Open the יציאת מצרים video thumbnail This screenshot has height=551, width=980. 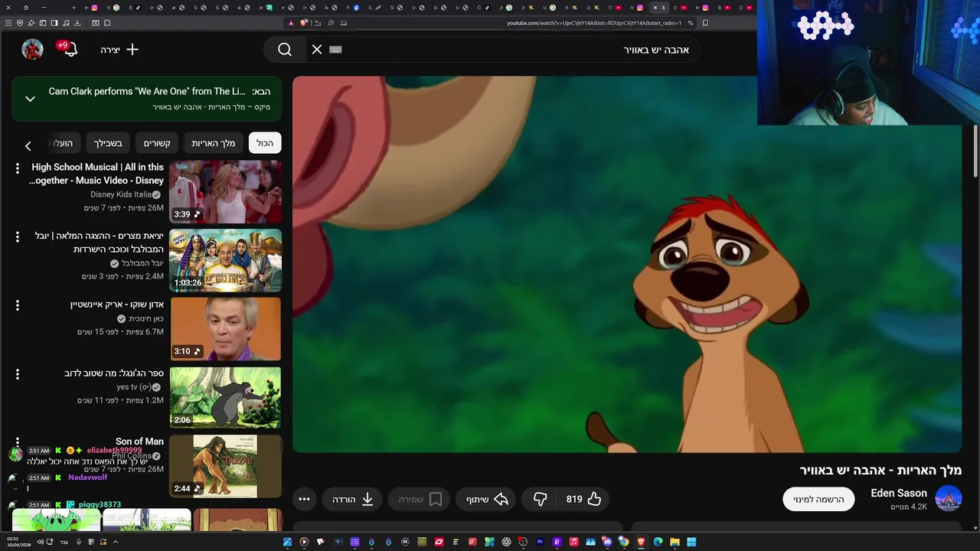(x=225, y=260)
